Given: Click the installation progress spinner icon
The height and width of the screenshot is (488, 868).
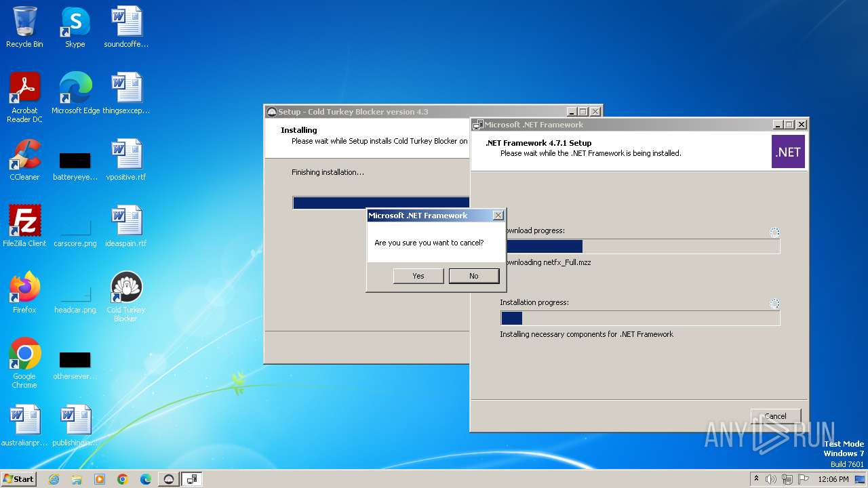Looking at the screenshot, I should click(774, 304).
